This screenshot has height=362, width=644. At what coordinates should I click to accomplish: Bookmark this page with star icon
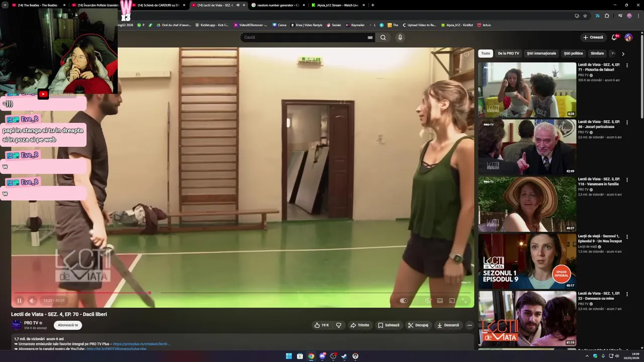pos(585,16)
